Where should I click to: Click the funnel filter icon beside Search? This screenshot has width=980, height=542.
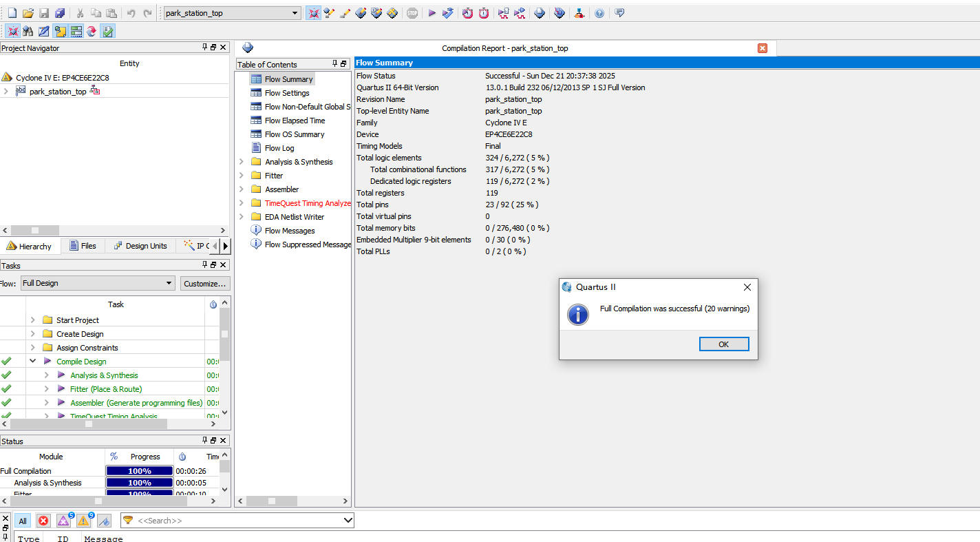coord(128,521)
